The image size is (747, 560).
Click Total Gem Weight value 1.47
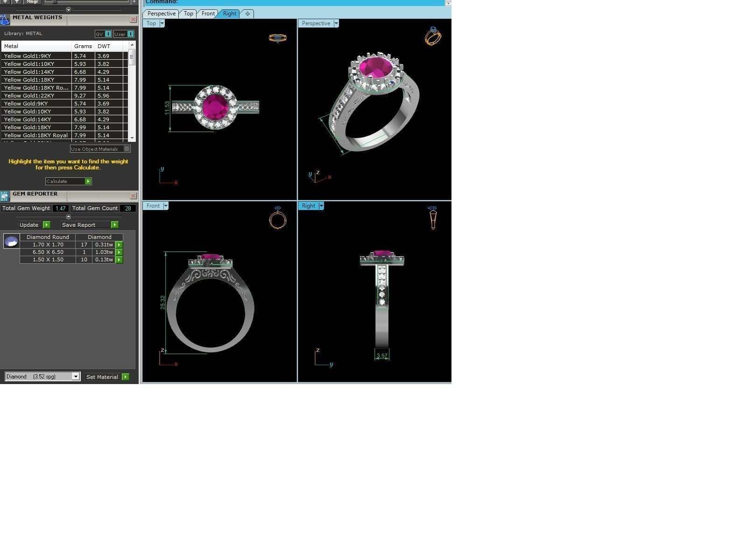coord(61,209)
